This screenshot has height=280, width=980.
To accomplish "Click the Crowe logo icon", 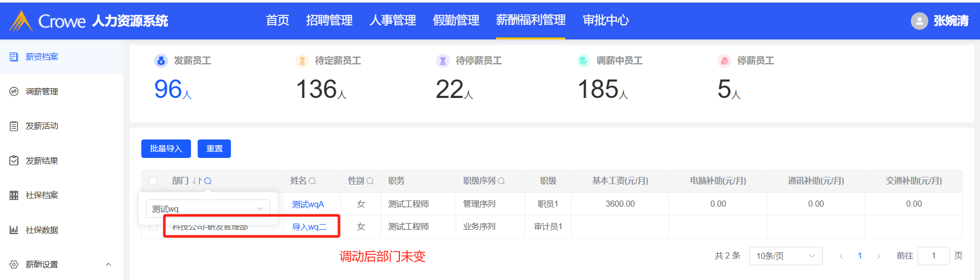I will point(21,21).
